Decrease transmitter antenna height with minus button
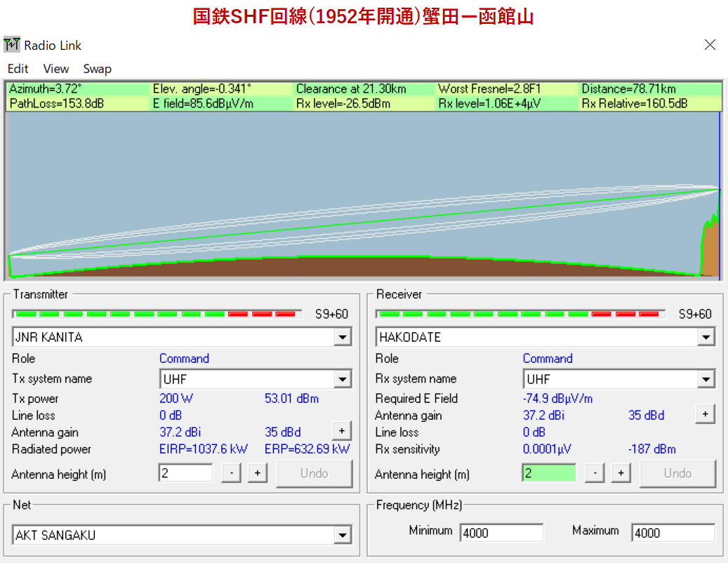This screenshot has height=563, width=728. [x=231, y=473]
